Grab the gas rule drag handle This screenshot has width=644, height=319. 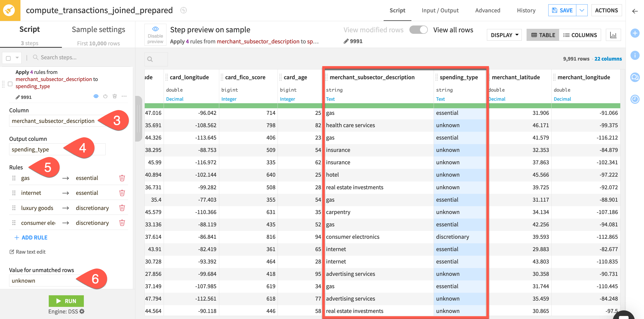pos(14,178)
